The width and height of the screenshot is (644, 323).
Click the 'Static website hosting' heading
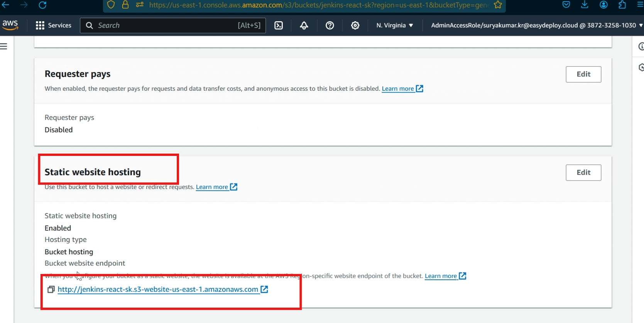pyautogui.click(x=93, y=172)
